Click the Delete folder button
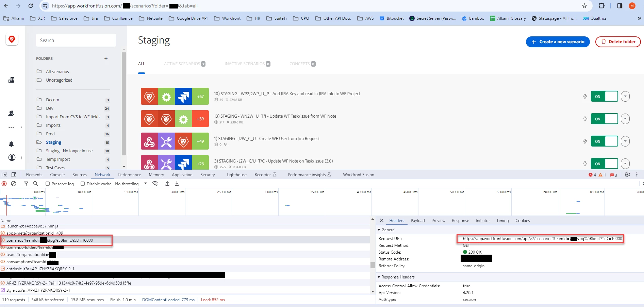Image resolution: width=644 pixels, height=307 pixels. point(618,42)
